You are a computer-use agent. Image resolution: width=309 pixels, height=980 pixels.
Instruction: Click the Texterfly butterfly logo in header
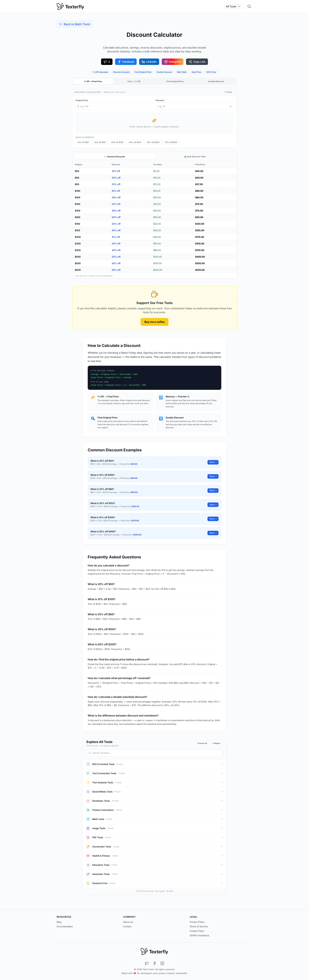[70, 6]
